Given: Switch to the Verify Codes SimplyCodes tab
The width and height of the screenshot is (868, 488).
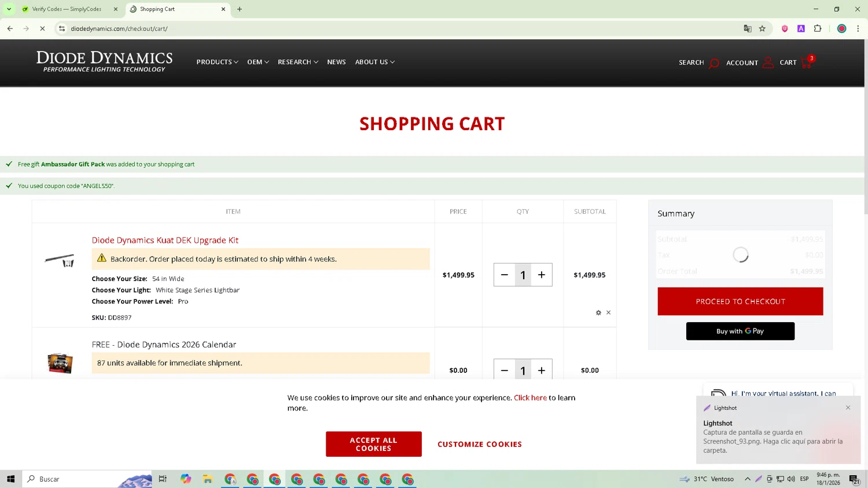Looking at the screenshot, I should pyautogui.click(x=67, y=9).
